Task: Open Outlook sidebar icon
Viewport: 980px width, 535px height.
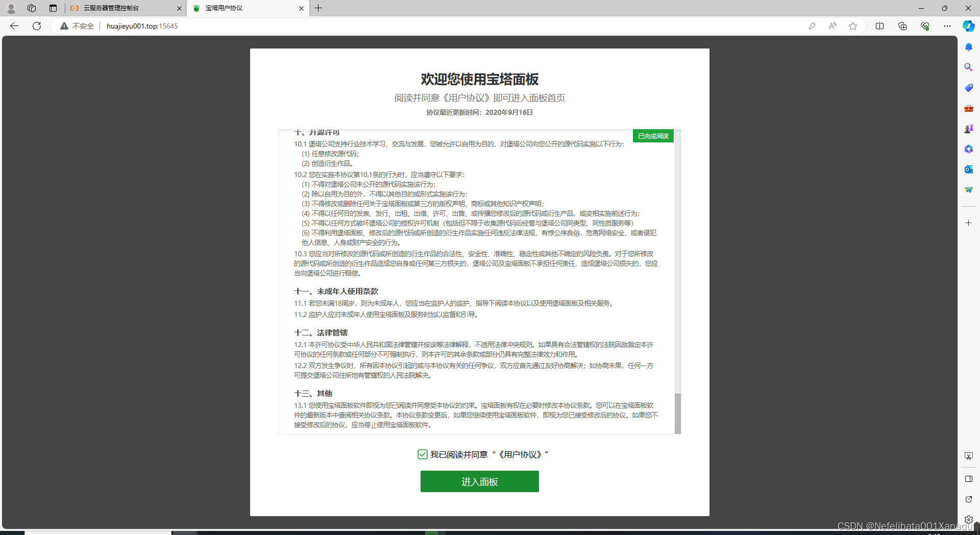Action: [x=968, y=169]
